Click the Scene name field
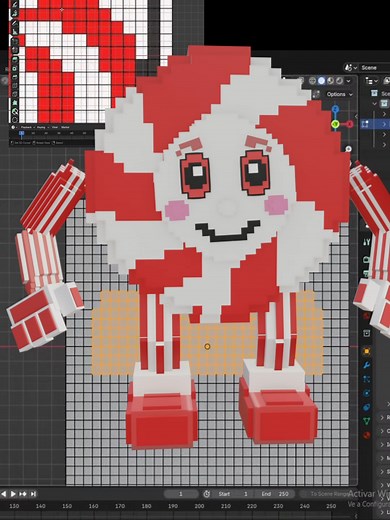 374,68
